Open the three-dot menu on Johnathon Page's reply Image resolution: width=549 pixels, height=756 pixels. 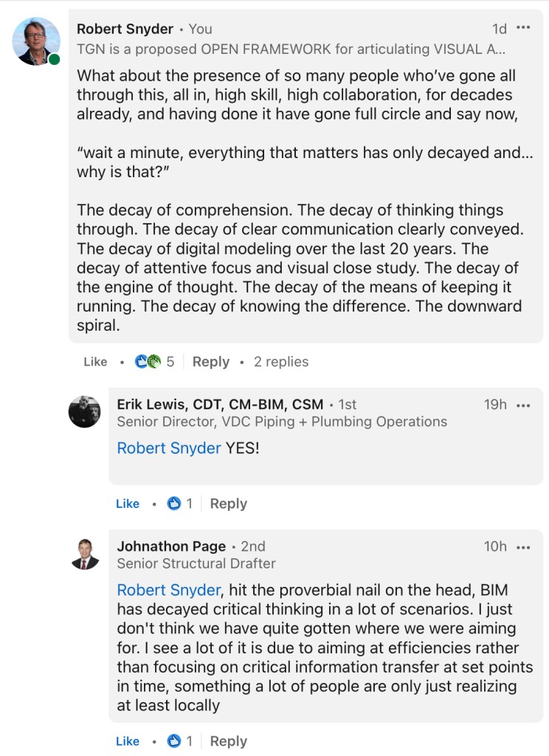point(523,547)
